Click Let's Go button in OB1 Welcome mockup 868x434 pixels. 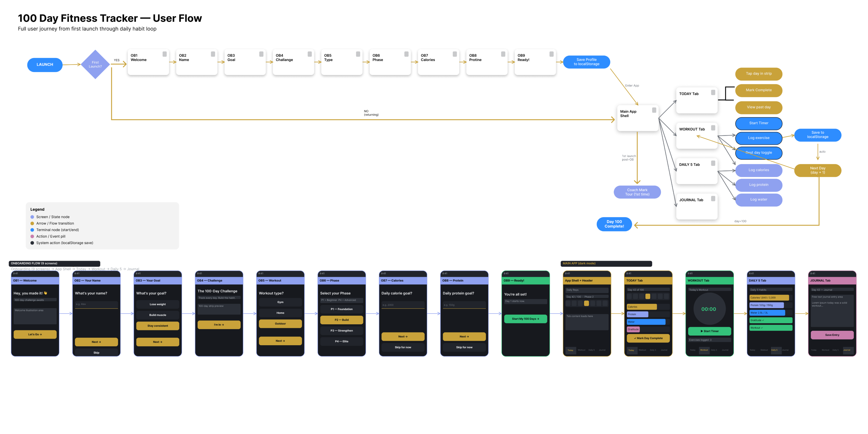point(35,334)
